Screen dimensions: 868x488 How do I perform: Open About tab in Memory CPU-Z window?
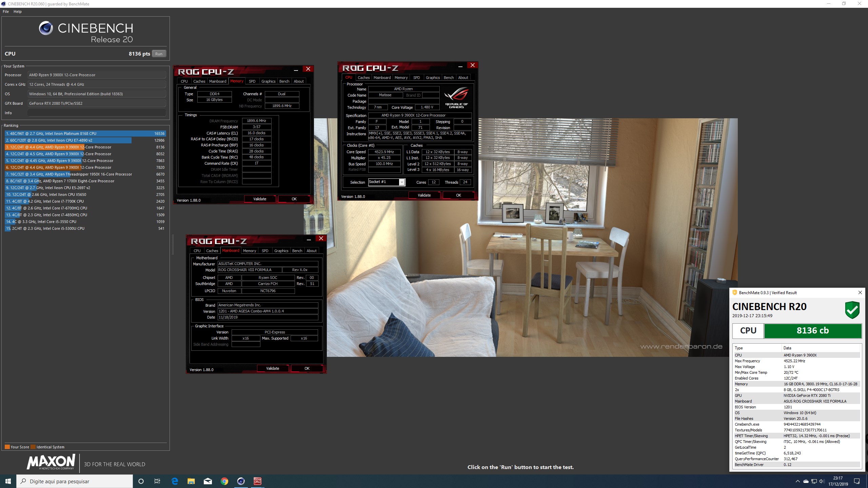tap(299, 81)
